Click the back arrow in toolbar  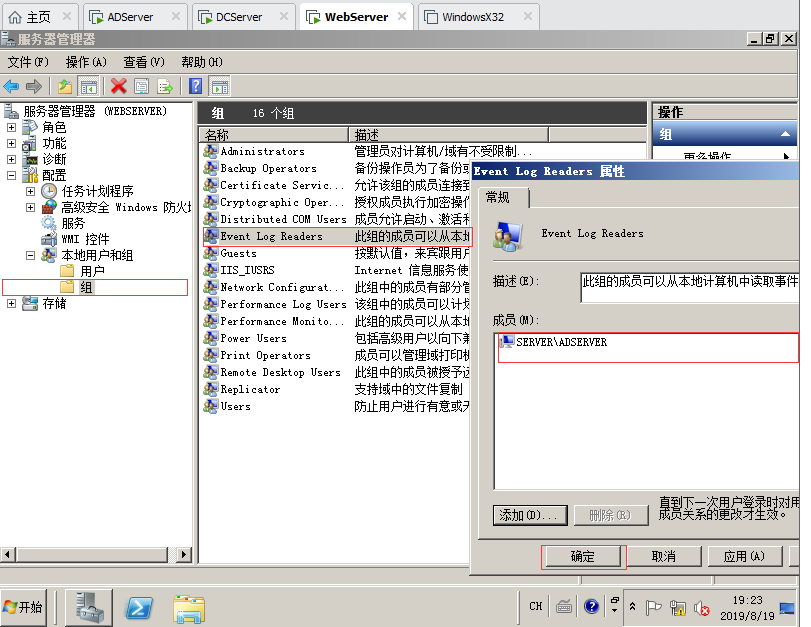[x=12, y=87]
